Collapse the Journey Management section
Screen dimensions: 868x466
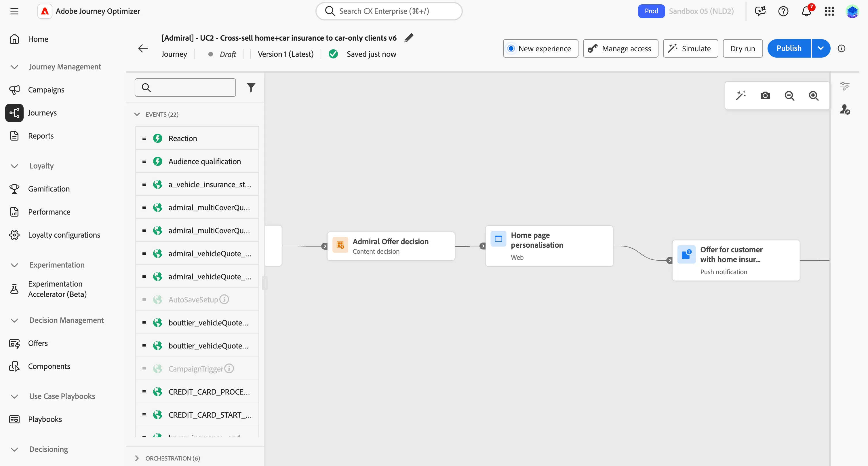click(x=14, y=67)
